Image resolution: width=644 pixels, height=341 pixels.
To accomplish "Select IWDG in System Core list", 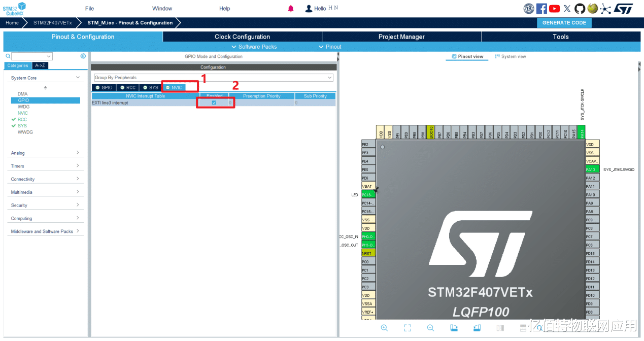I will [x=23, y=107].
